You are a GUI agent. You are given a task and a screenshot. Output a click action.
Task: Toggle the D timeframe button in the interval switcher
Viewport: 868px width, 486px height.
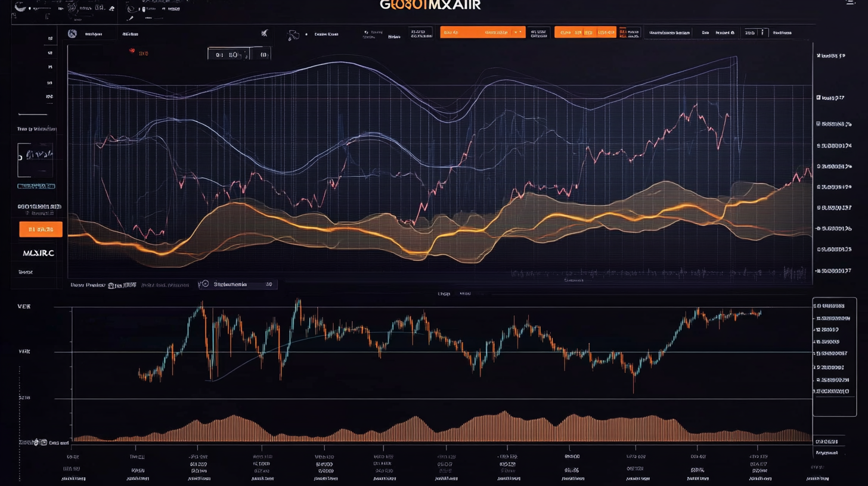point(219,54)
